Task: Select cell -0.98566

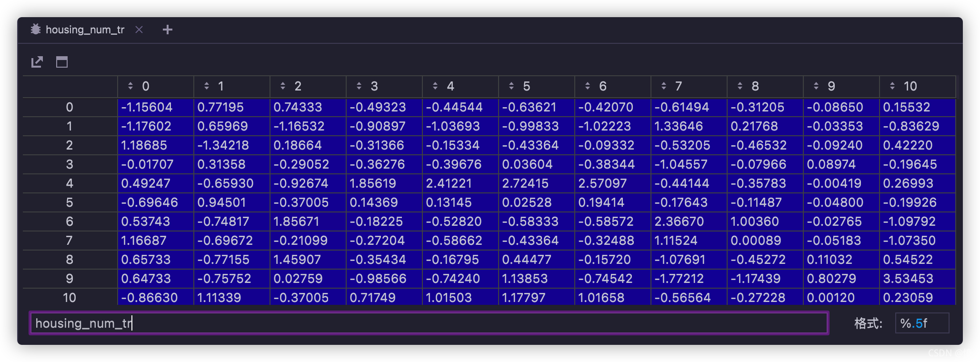Action: [x=384, y=279]
